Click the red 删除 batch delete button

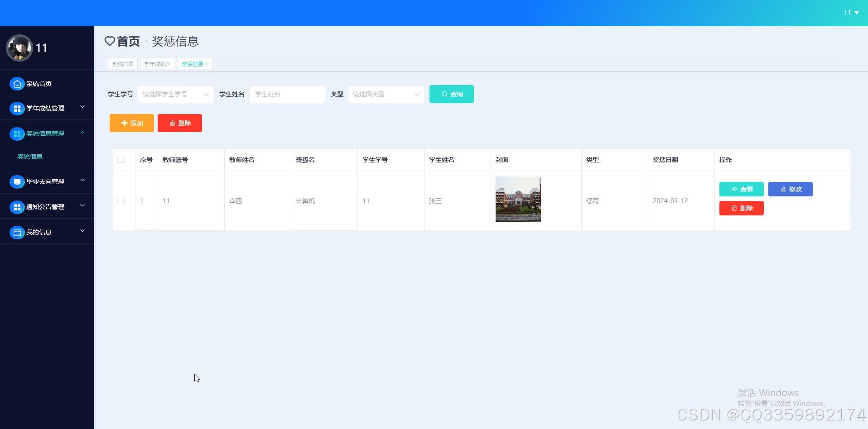(180, 123)
